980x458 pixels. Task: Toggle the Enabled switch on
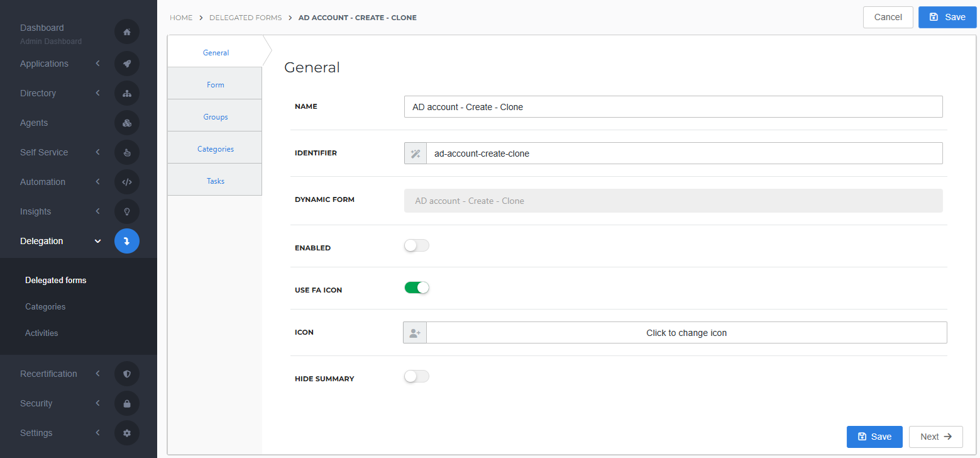click(x=416, y=246)
